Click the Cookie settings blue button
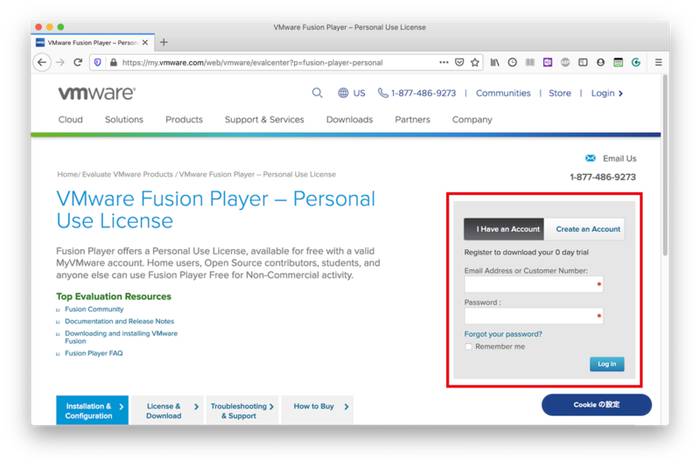 coord(596,405)
